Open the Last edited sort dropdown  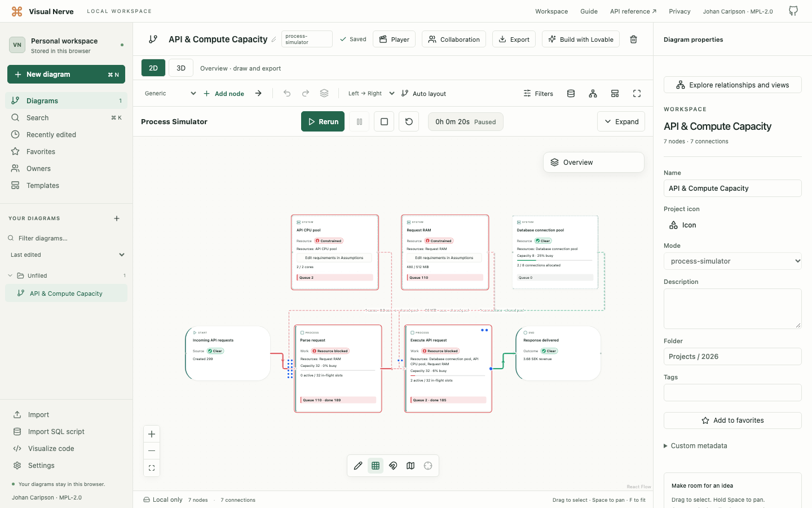[x=67, y=255]
